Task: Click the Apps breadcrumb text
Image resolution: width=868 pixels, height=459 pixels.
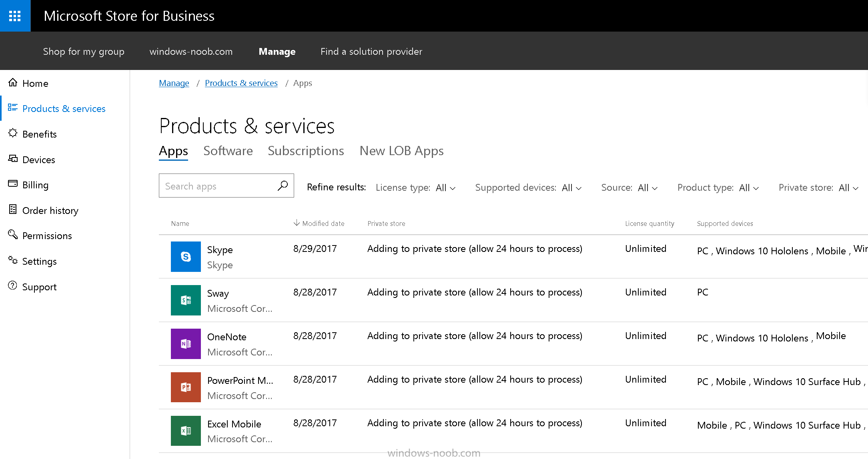Action: 303,83
